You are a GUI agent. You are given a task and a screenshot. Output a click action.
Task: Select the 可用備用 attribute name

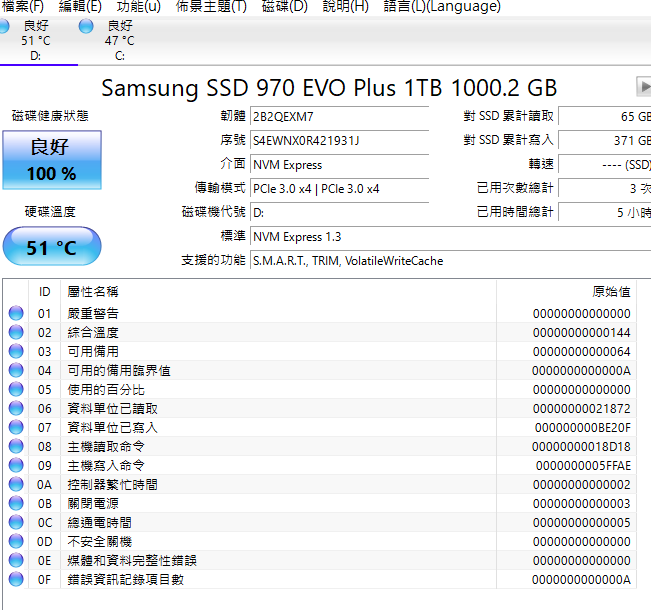tap(93, 351)
